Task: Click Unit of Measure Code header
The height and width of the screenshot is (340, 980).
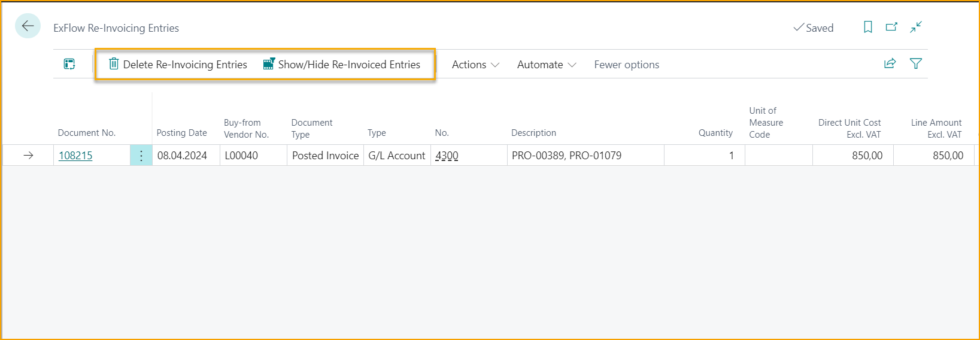Action: (x=766, y=122)
